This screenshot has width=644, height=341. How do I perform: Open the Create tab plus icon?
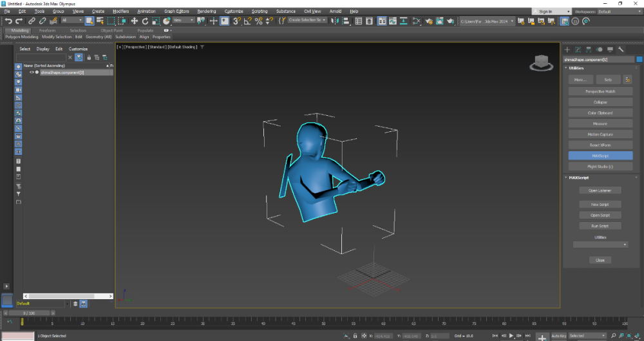point(567,50)
